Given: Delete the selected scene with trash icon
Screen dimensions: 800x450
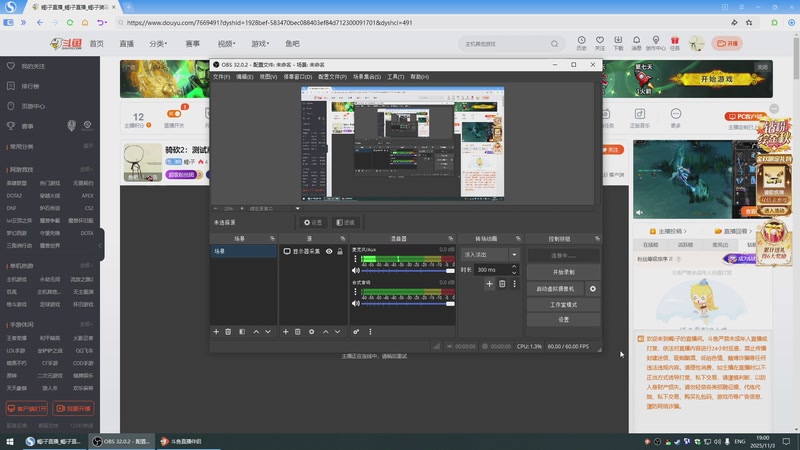Looking at the screenshot, I should point(228,332).
